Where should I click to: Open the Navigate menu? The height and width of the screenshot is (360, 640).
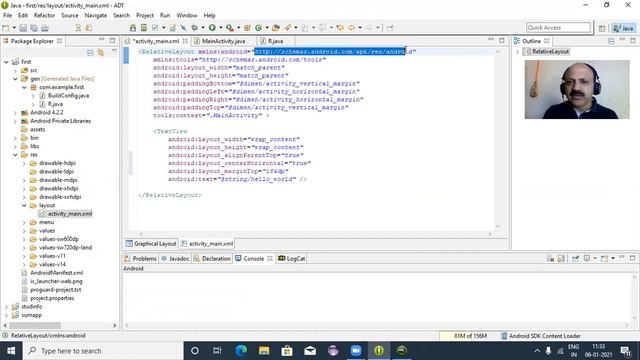[96, 15]
